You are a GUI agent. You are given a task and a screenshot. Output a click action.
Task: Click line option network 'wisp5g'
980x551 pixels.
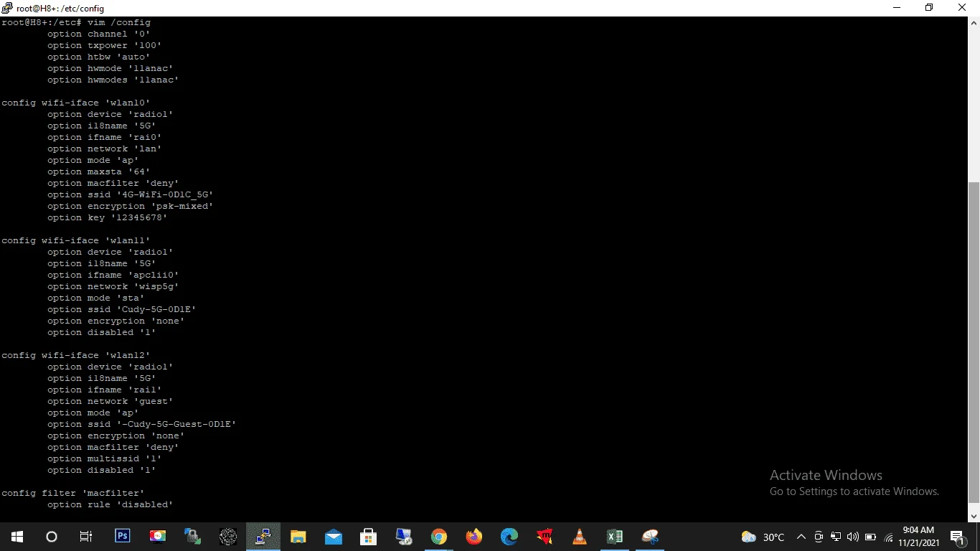pyautogui.click(x=113, y=286)
